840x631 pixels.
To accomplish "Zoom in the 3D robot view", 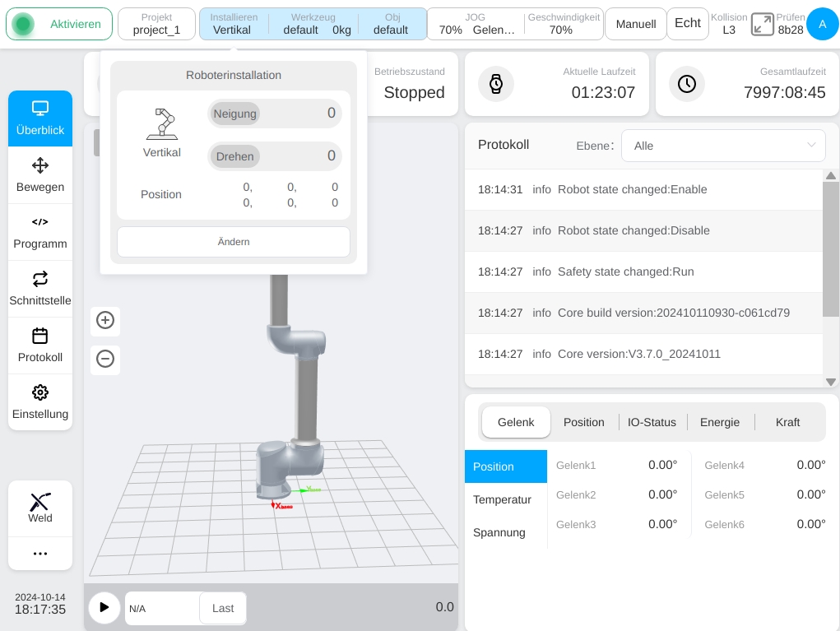I will tap(105, 320).
